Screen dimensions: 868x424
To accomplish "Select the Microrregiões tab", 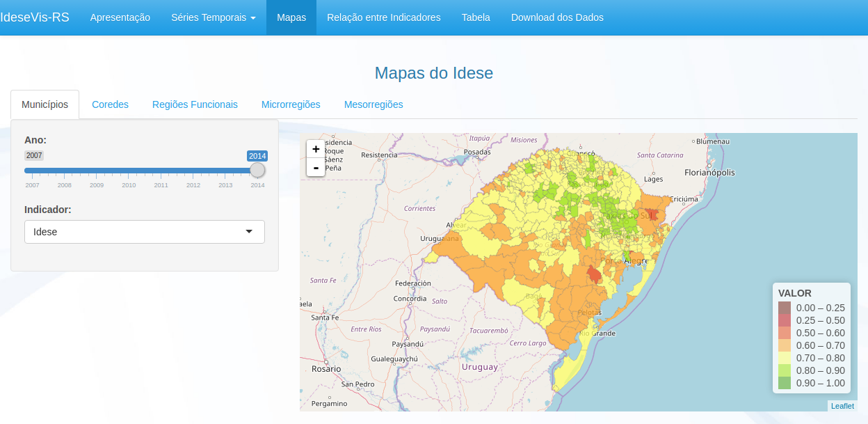I will [291, 104].
